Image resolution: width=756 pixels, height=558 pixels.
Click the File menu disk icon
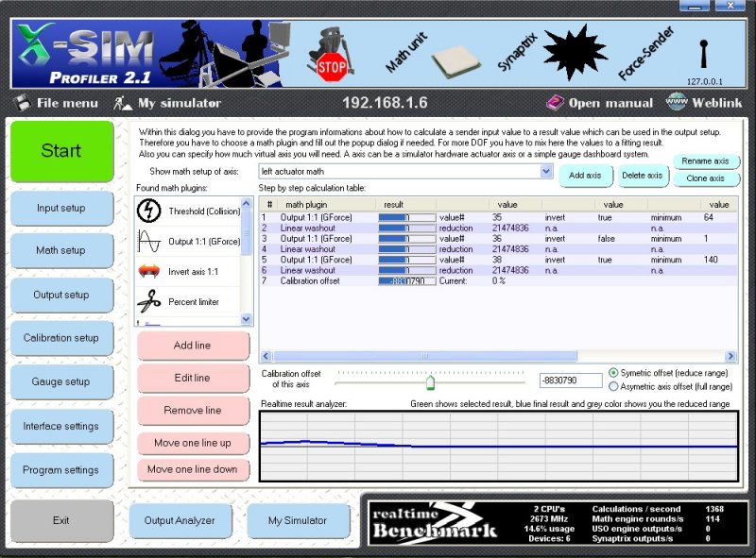coord(22,102)
